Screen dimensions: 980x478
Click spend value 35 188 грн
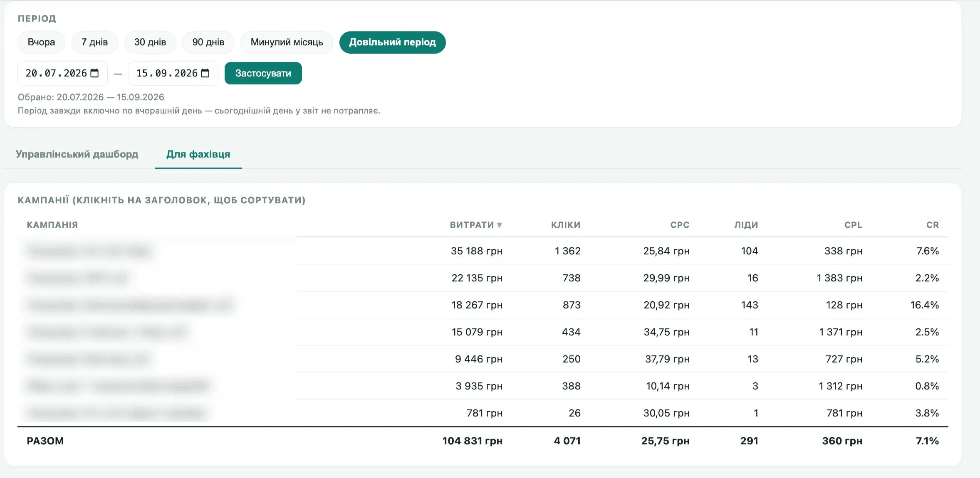click(x=477, y=251)
